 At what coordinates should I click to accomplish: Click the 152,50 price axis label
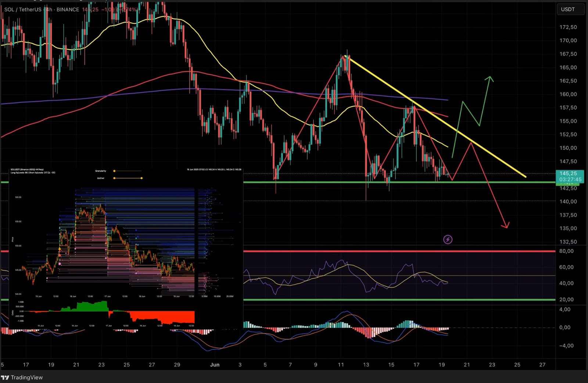click(568, 135)
